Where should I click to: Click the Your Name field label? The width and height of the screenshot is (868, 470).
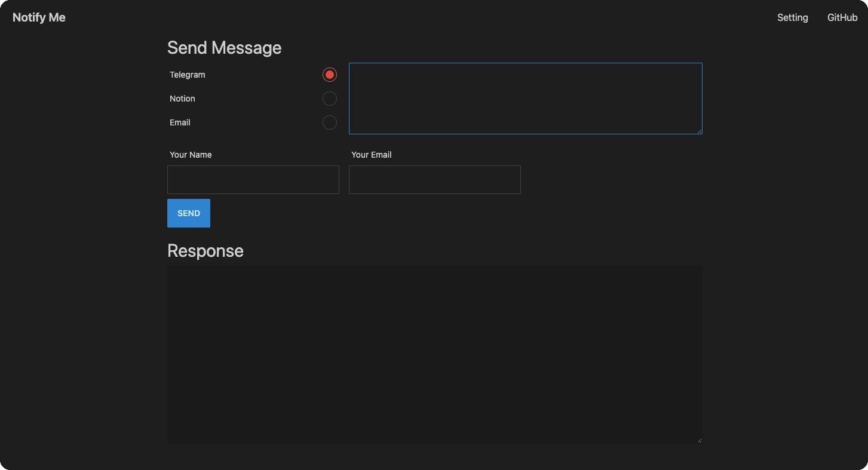(191, 155)
